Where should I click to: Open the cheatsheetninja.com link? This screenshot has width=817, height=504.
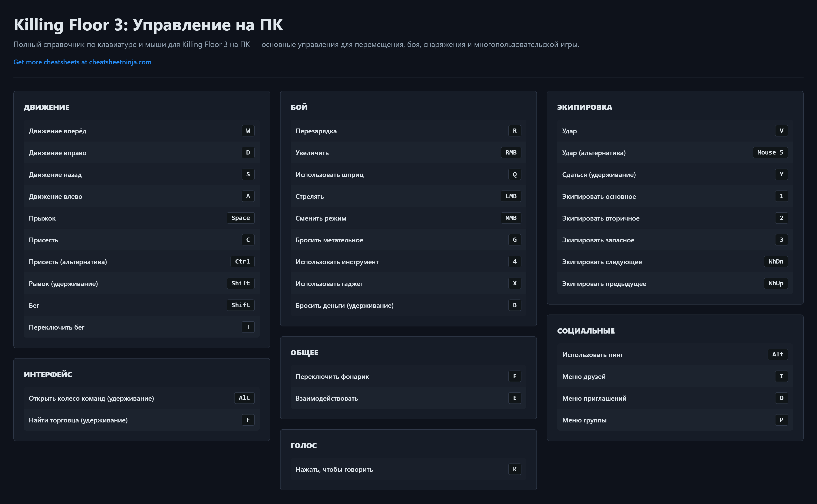[82, 62]
